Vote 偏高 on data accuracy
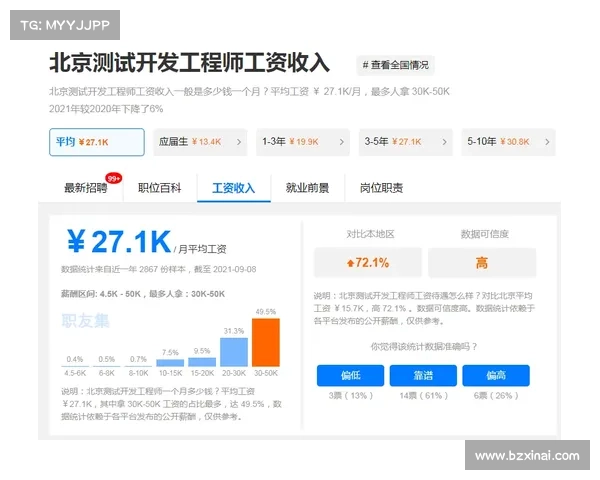 point(496,376)
